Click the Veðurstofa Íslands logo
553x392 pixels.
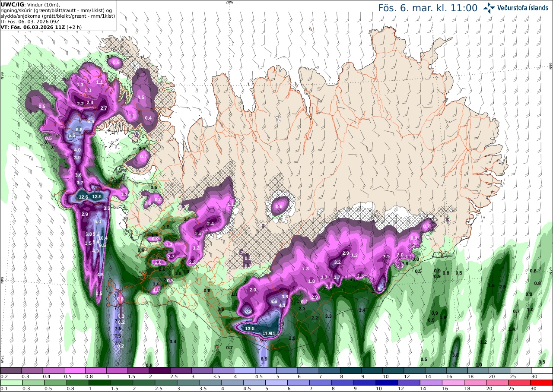515,8
